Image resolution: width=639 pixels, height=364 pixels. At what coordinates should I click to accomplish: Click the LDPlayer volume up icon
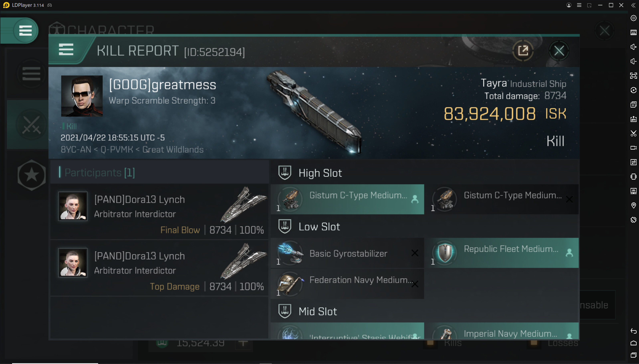pyautogui.click(x=633, y=47)
